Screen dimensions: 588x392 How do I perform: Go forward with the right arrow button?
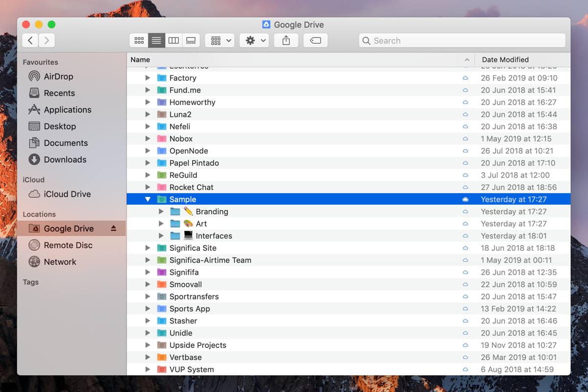47,41
